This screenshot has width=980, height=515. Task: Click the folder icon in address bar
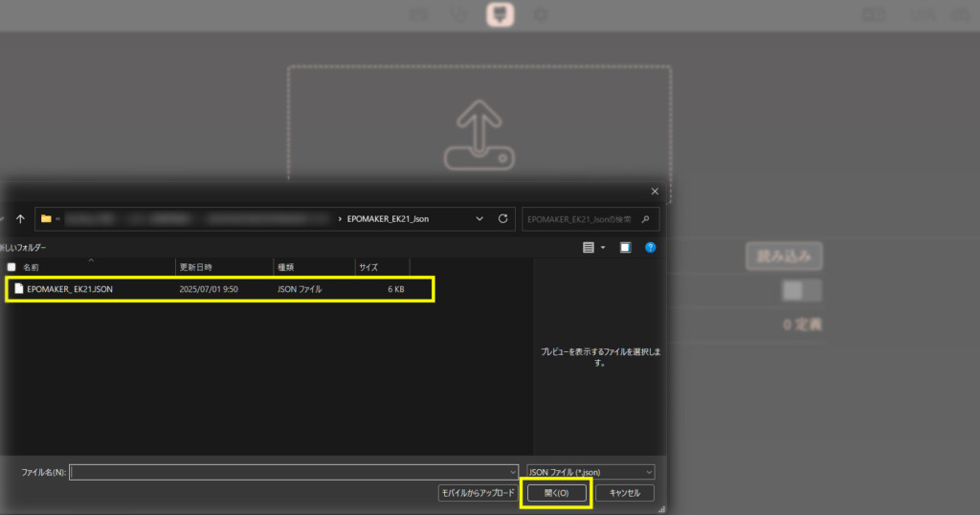click(46, 219)
